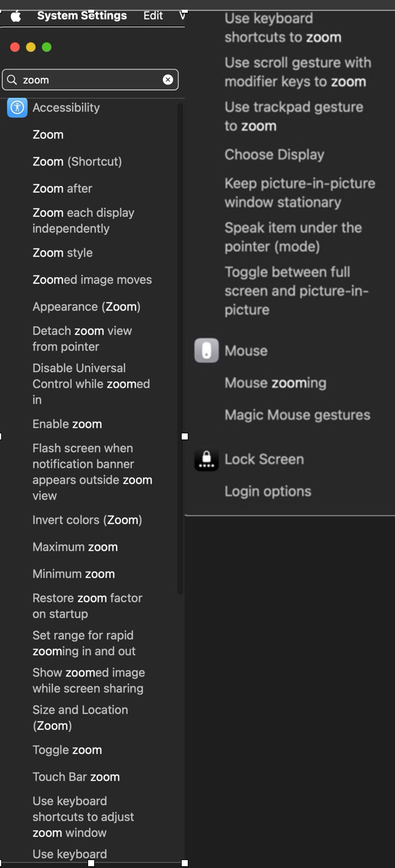Click the sidebar results scrollbar
This screenshot has width=395, height=868.
[x=180, y=346]
